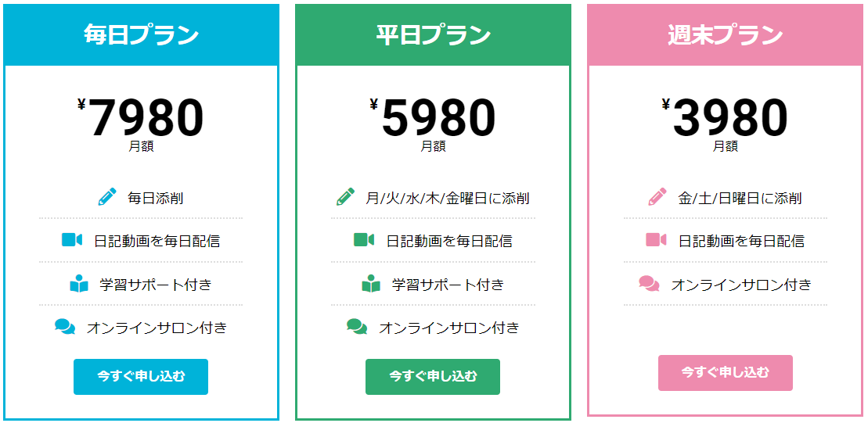Screen dimensions: 868x423
Task: Click the pink video camera icon
Action: pyautogui.click(x=656, y=240)
